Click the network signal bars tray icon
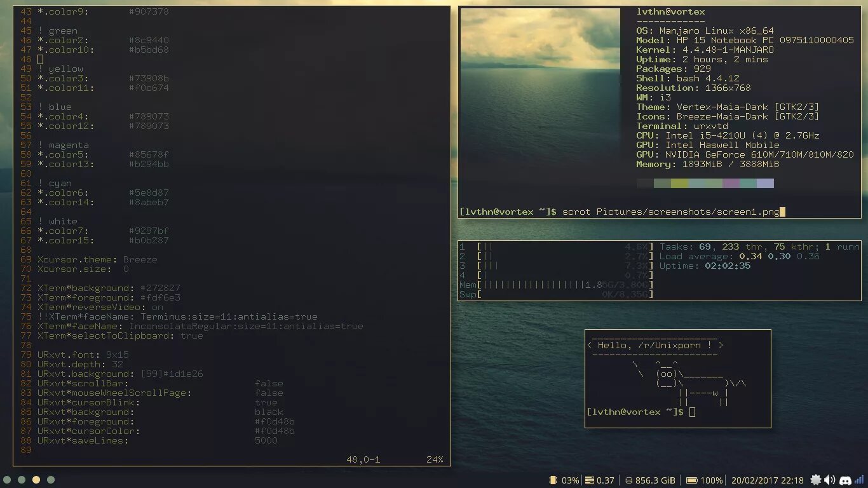 click(859, 480)
